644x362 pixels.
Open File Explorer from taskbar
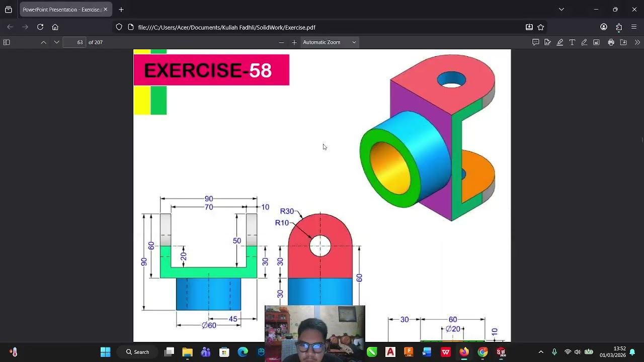click(x=187, y=352)
